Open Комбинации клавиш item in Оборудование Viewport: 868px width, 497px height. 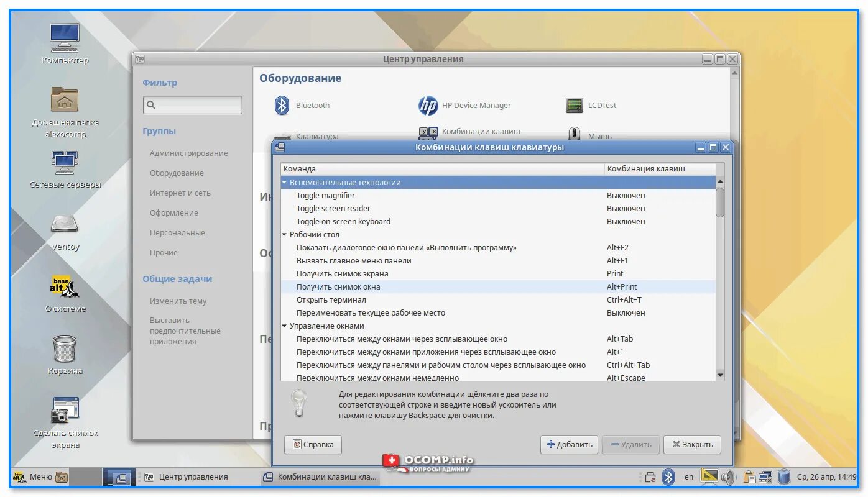coord(469,132)
